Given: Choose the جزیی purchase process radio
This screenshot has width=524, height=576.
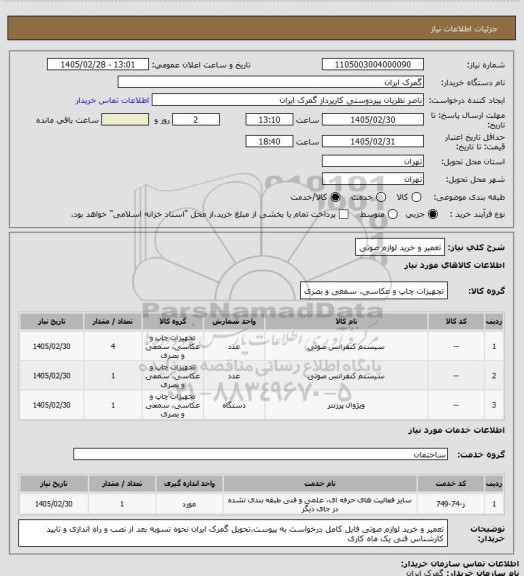Looking at the screenshot, I should pyautogui.click(x=434, y=214).
